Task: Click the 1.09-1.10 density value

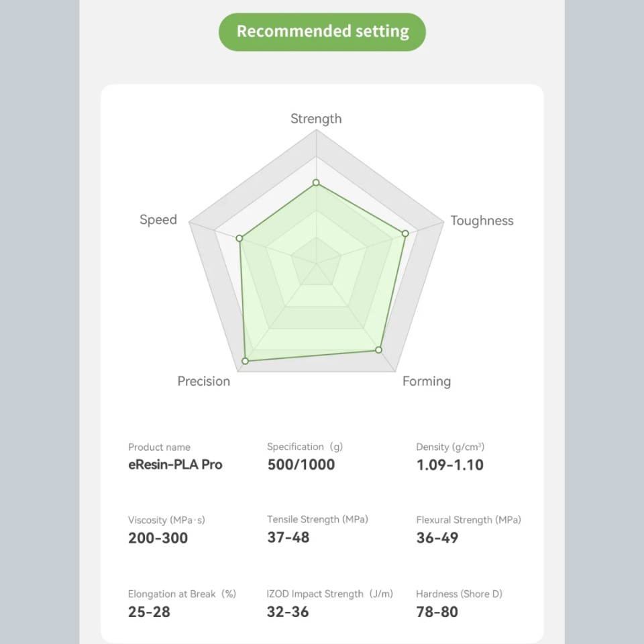Action: pyautogui.click(x=449, y=465)
